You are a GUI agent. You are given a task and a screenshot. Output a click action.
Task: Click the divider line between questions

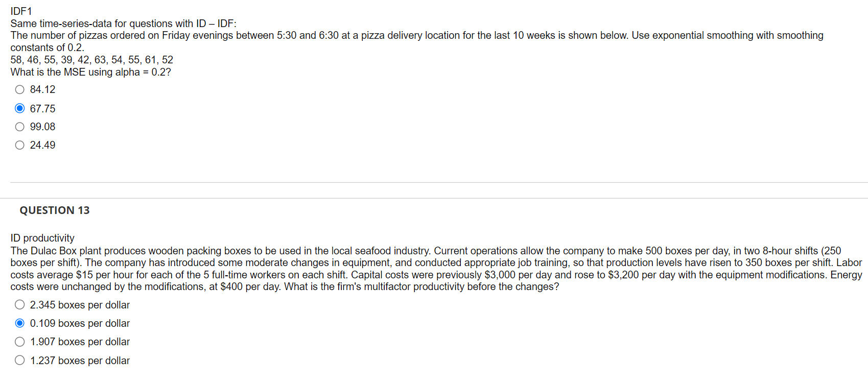tap(434, 182)
